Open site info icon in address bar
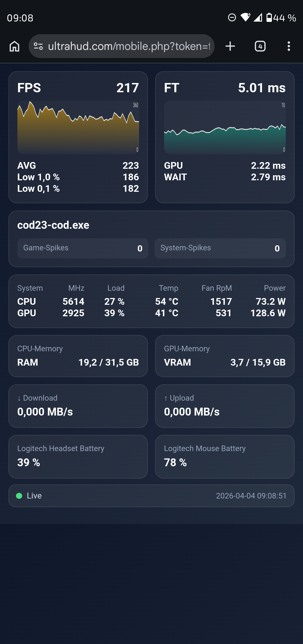The width and height of the screenshot is (303, 644). 38,46
